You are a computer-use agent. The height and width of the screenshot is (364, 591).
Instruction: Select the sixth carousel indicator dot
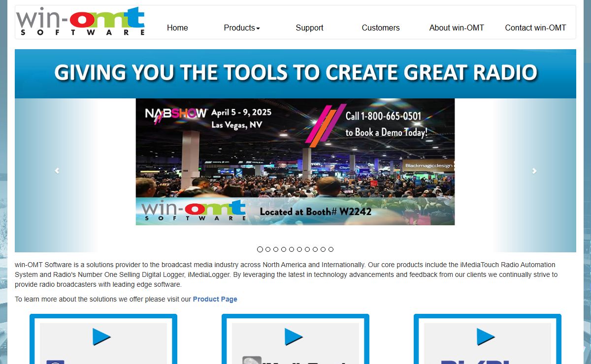pyautogui.click(x=299, y=249)
